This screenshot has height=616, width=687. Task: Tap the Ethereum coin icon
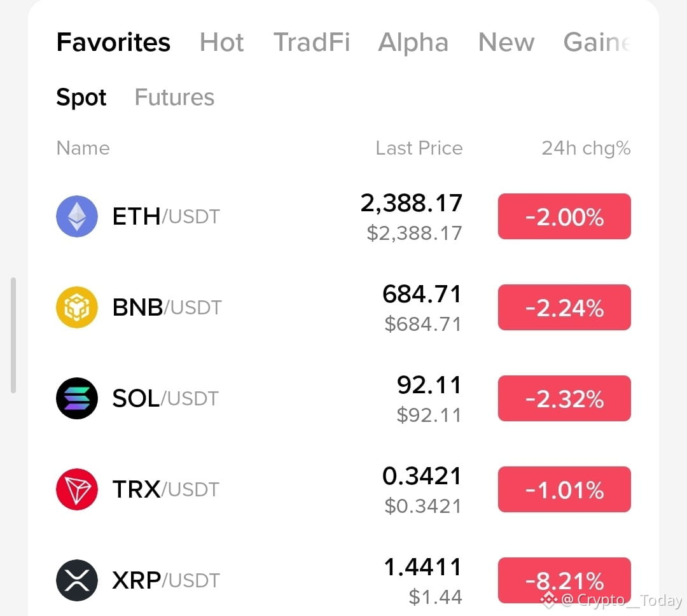coord(77,216)
